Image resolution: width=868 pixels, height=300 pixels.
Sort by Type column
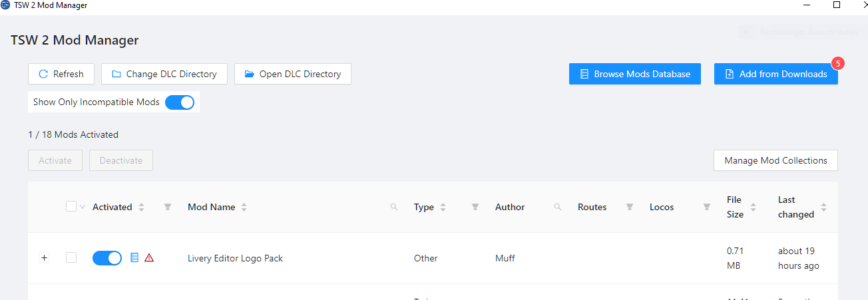click(x=443, y=207)
